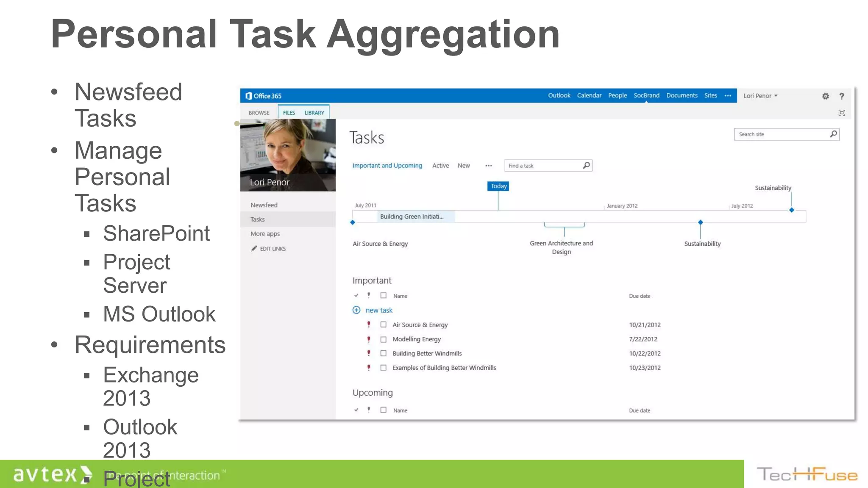Open SocBrand in the top navigation
868x488 pixels.
click(646, 96)
